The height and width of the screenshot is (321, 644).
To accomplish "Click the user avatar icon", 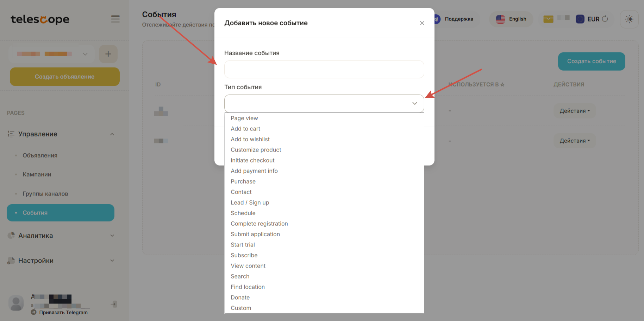I will 16,303.
